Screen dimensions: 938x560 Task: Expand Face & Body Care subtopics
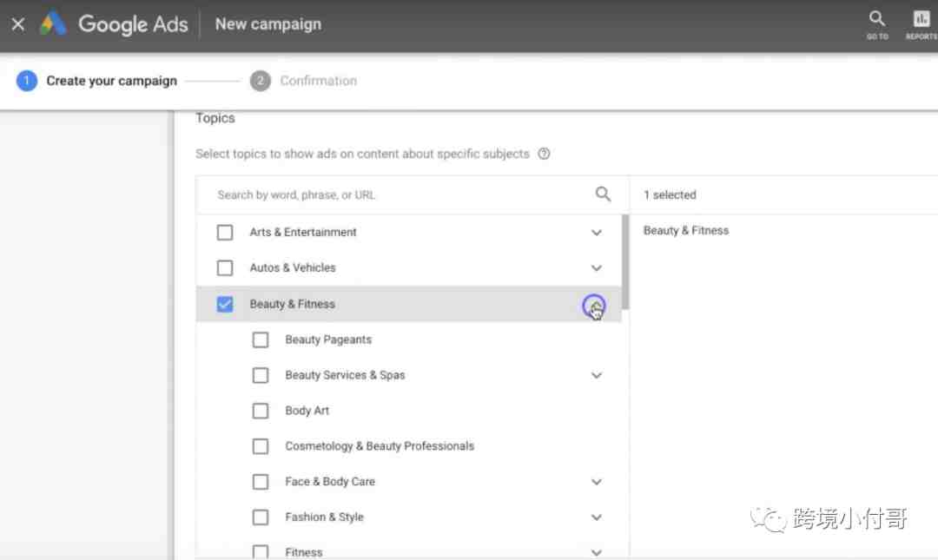click(597, 482)
